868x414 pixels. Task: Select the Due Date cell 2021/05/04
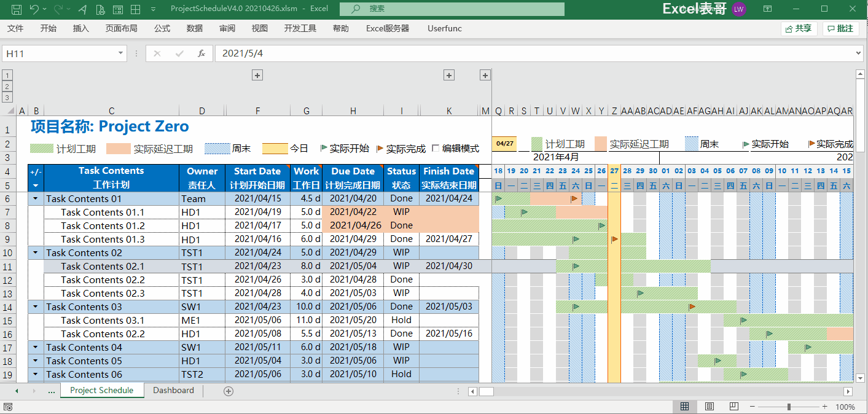click(353, 266)
